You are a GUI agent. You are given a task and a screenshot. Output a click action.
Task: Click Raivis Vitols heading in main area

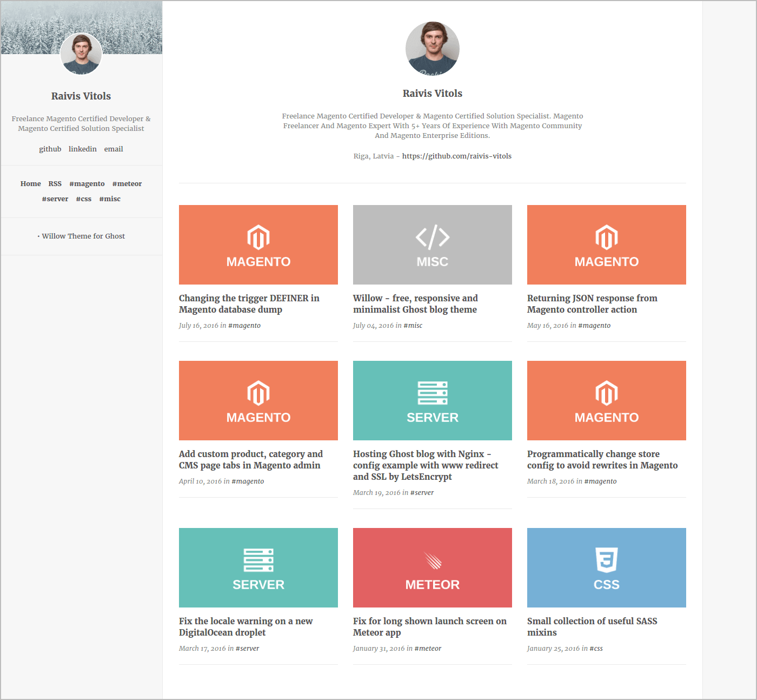pos(433,93)
